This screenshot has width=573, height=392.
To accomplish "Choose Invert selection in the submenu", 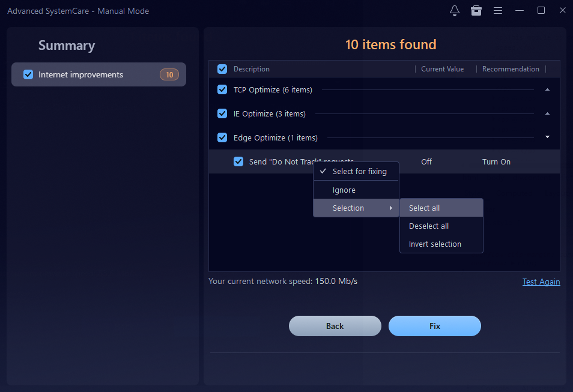I will coord(435,244).
